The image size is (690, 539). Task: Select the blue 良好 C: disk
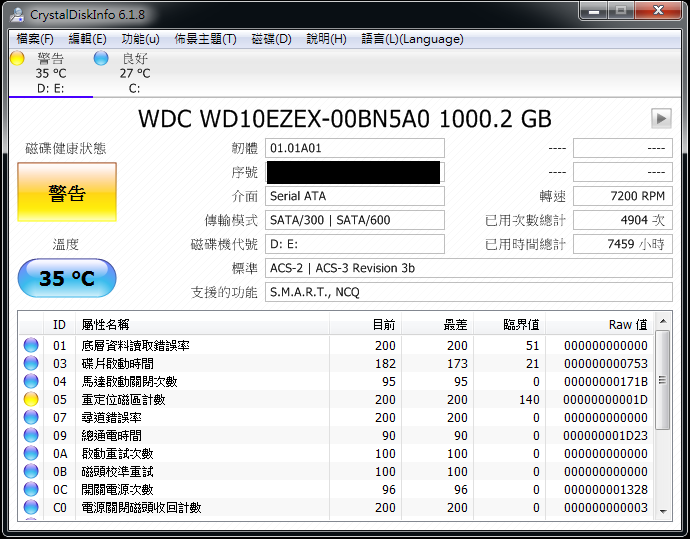pyautogui.click(x=134, y=73)
